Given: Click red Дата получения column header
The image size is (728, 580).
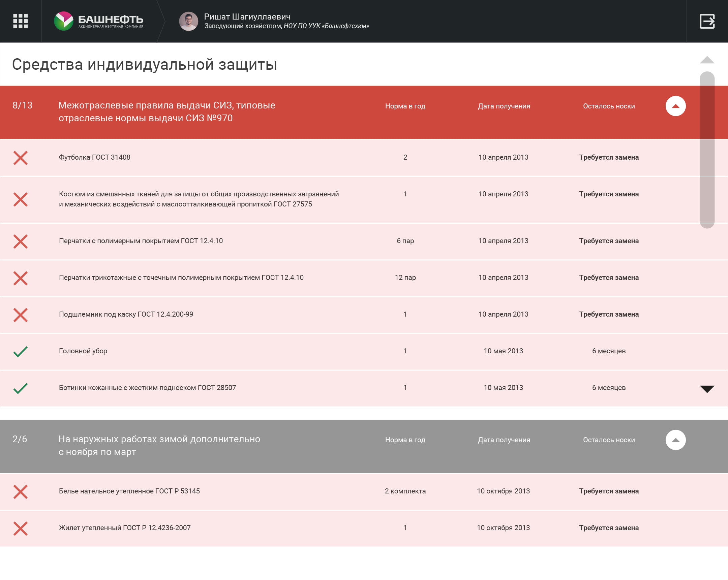Looking at the screenshot, I should coord(504,106).
